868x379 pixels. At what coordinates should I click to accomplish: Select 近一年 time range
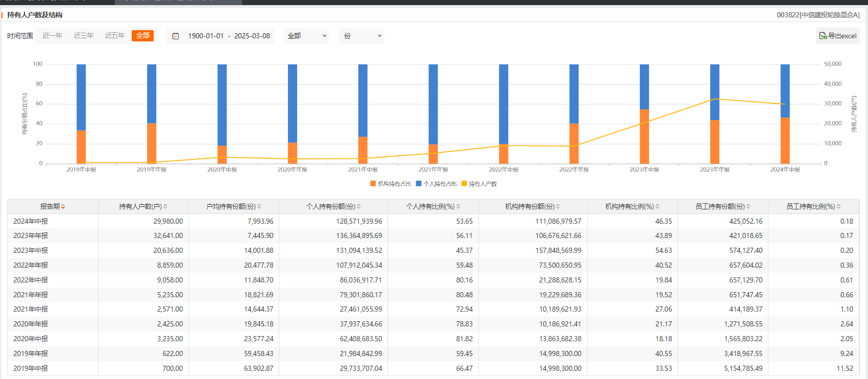tap(52, 36)
